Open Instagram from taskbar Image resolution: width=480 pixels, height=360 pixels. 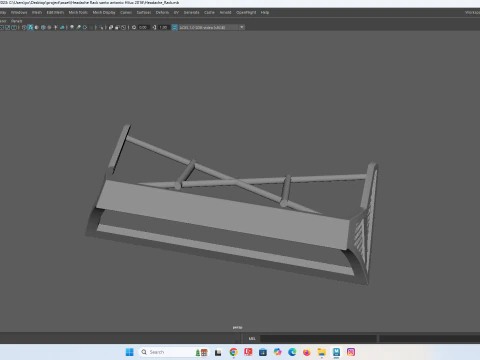coord(351,352)
